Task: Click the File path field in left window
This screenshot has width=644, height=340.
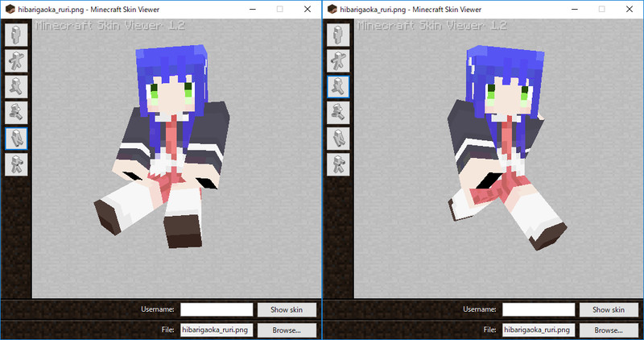Action: pyautogui.click(x=216, y=330)
